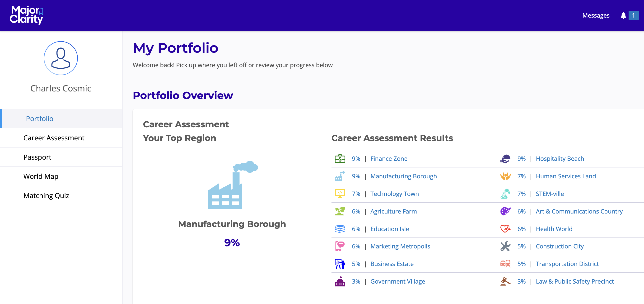
Task: Click the Transportation District link
Action: pyautogui.click(x=567, y=264)
